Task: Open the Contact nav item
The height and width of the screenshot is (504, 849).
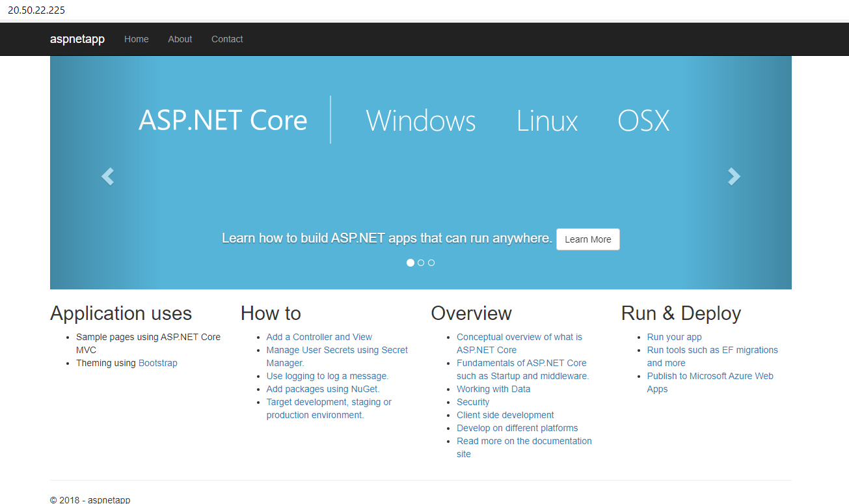Action: pyautogui.click(x=227, y=39)
